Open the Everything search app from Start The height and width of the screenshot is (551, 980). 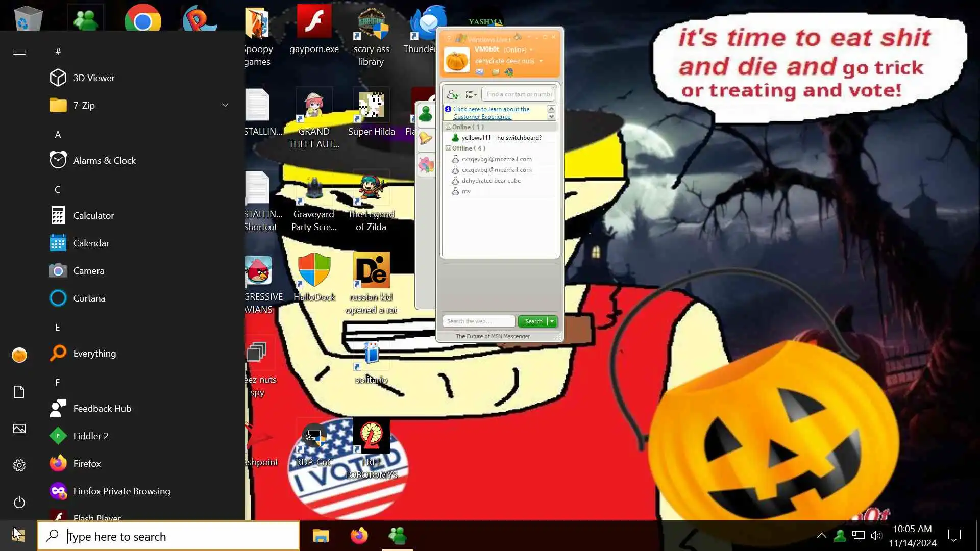tap(94, 353)
